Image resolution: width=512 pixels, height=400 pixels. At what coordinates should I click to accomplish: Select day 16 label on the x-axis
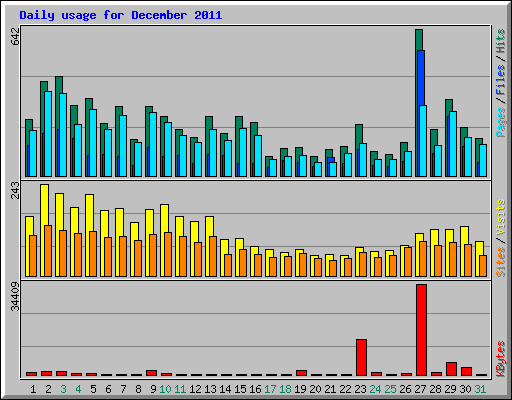255,389
